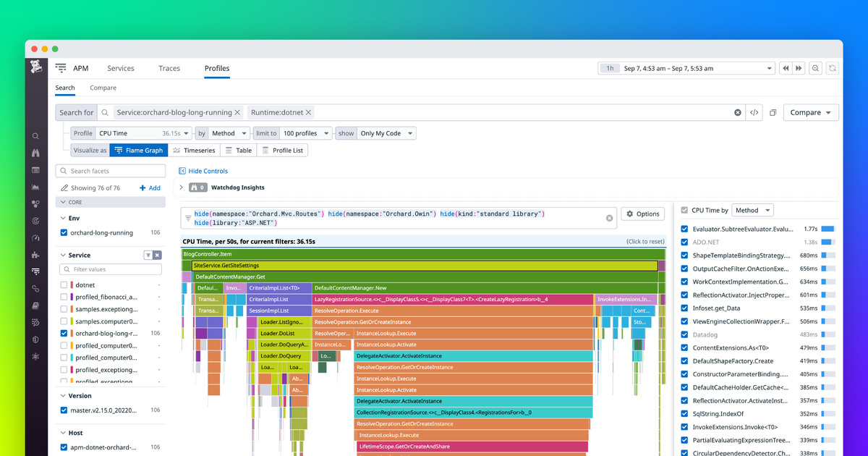Open the 'Only My Code' show dropdown

386,133
